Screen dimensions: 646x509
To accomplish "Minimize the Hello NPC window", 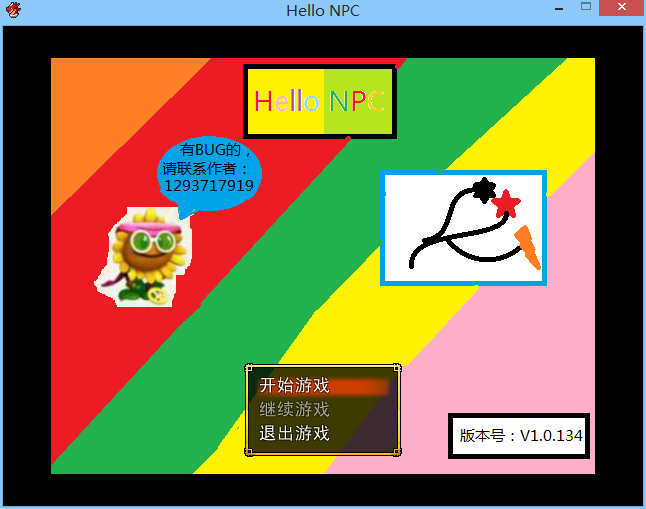I will pyautogui.click(x=559, y=8).
